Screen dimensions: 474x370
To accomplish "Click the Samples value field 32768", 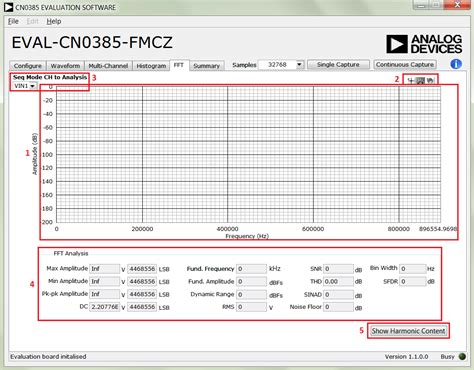I will point(277,65).
